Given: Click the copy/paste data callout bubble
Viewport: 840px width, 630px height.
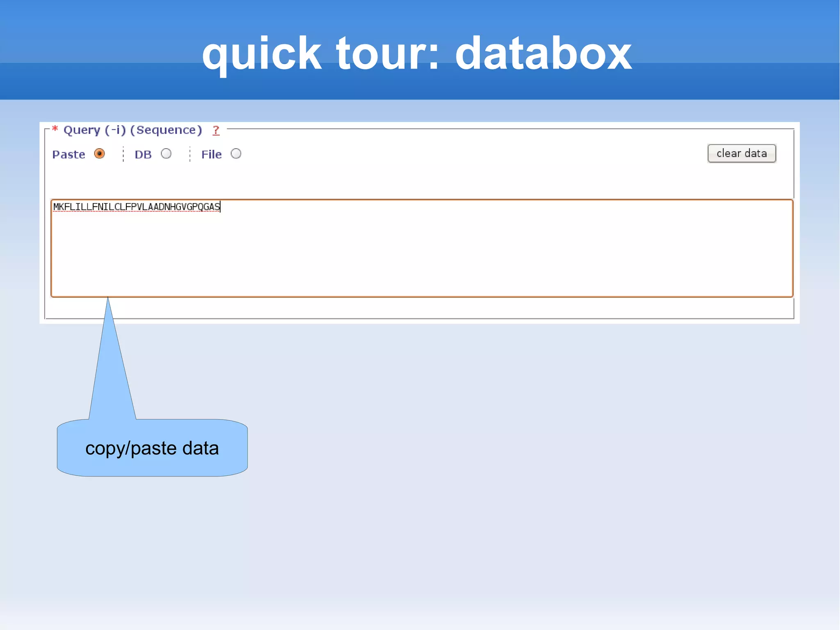Looking at the screenshot, I should pyautogui.click(x=152, y=448).
